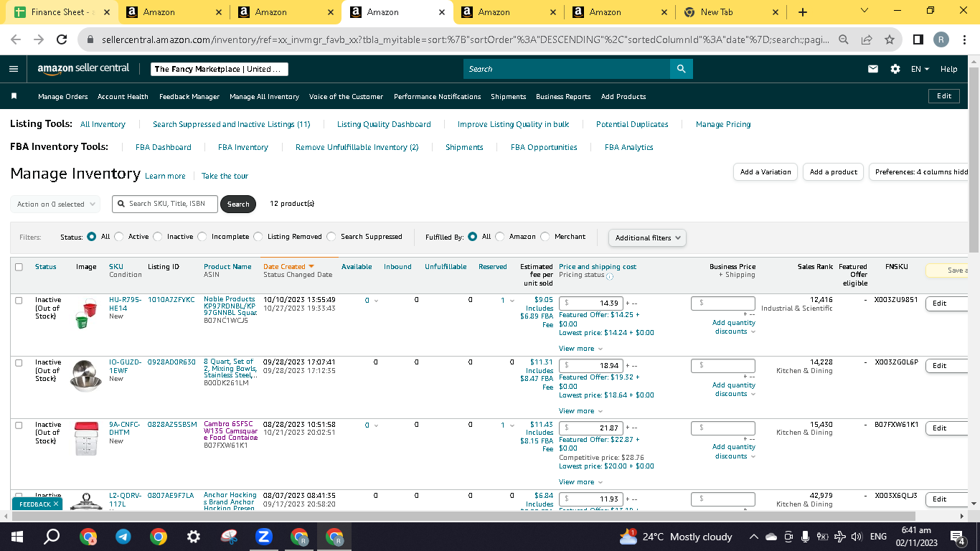Viewport: 980px width, 551px height.
Task: Select the checkbox for SKU 9A-CNFC-DHTM row
Action: [19, 425]
